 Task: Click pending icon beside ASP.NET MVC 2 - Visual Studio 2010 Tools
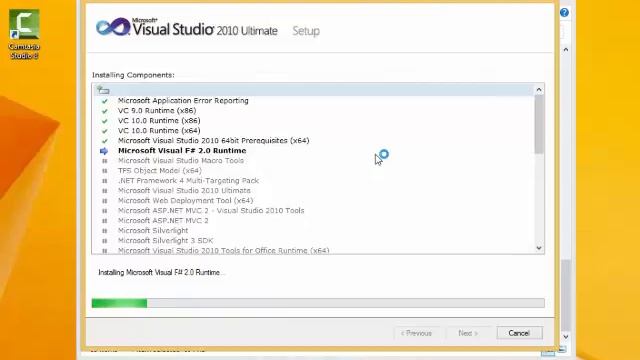(x=104, y=211)
